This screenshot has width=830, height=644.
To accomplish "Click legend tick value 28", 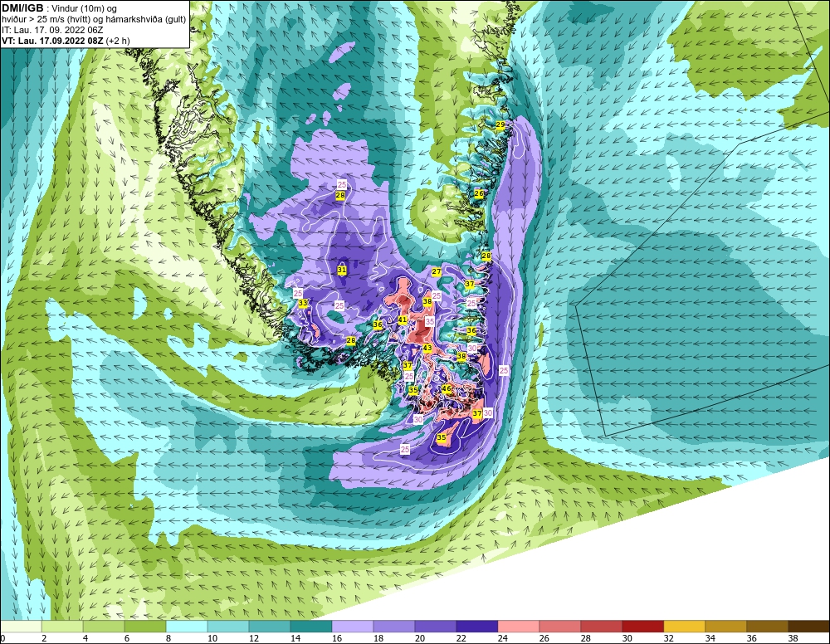I will [x=585, y=639].
